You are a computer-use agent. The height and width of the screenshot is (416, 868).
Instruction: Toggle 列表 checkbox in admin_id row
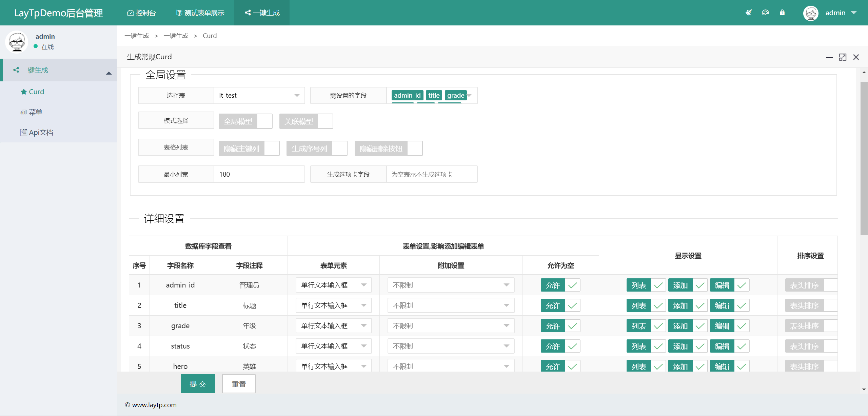pos(646,285)
